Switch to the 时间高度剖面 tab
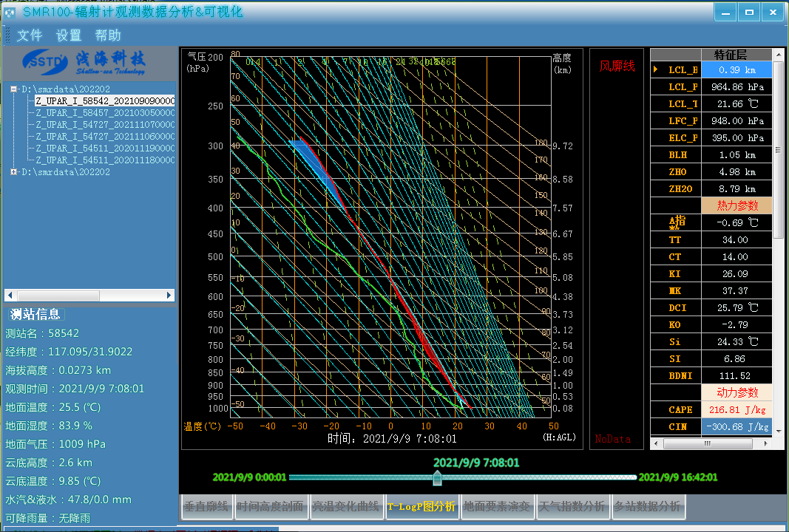This screenshot has height=532, width=789. (x=270, y=506)
